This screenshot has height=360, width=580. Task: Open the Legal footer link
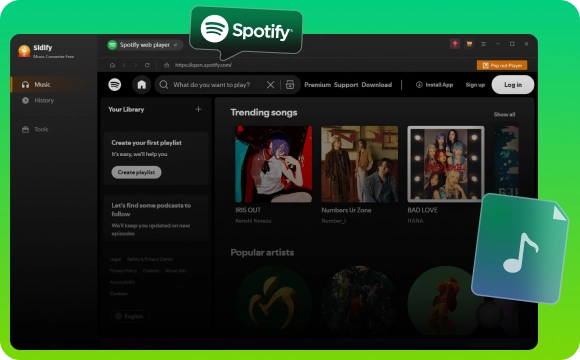pos(115,259)
